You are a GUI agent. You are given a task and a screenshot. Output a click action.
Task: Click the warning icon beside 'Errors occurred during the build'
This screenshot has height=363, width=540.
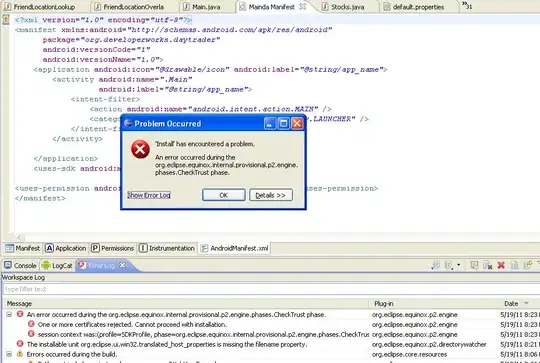pos(20,354)
